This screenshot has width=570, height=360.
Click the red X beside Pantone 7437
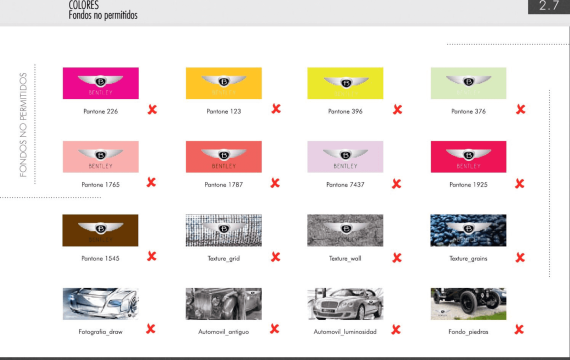pyautogui.click(x=397, y=184)
